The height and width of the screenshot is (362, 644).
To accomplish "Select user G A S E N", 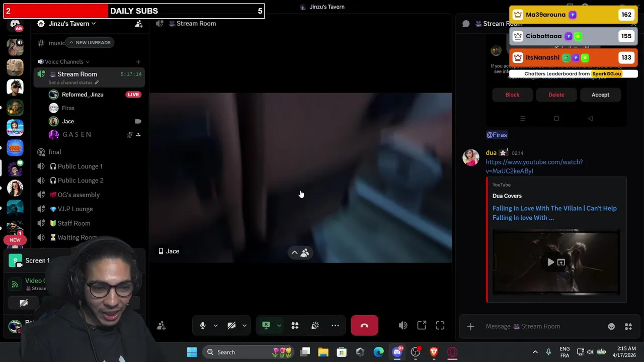I will (x=76, y=134).
